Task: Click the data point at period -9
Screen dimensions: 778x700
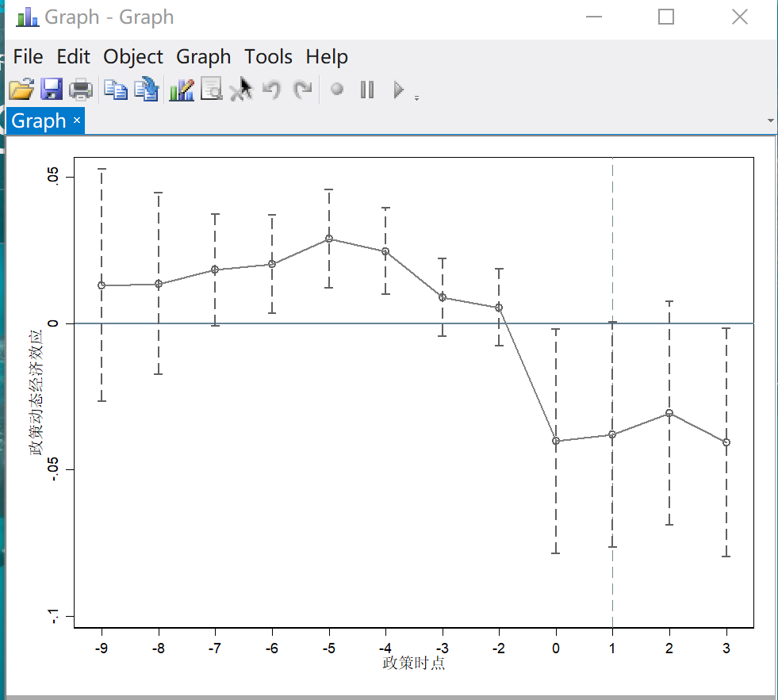Action: tap(102, 285)
